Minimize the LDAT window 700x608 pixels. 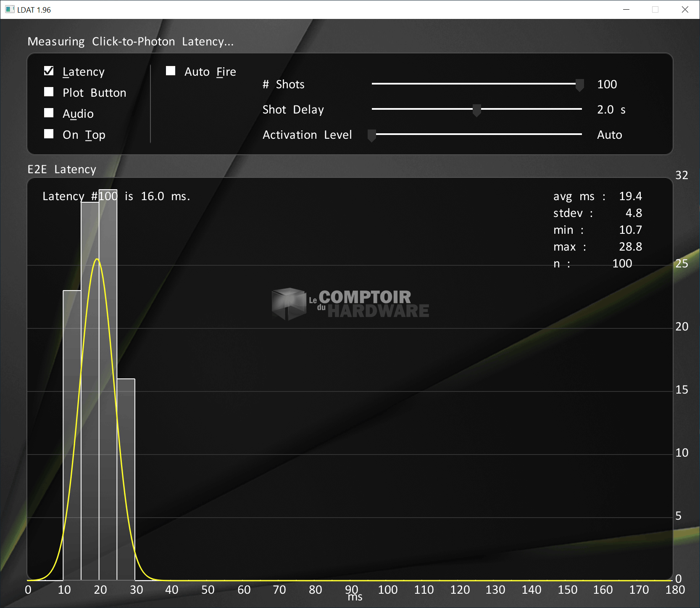pyautogui.click(x=626, y=9)
